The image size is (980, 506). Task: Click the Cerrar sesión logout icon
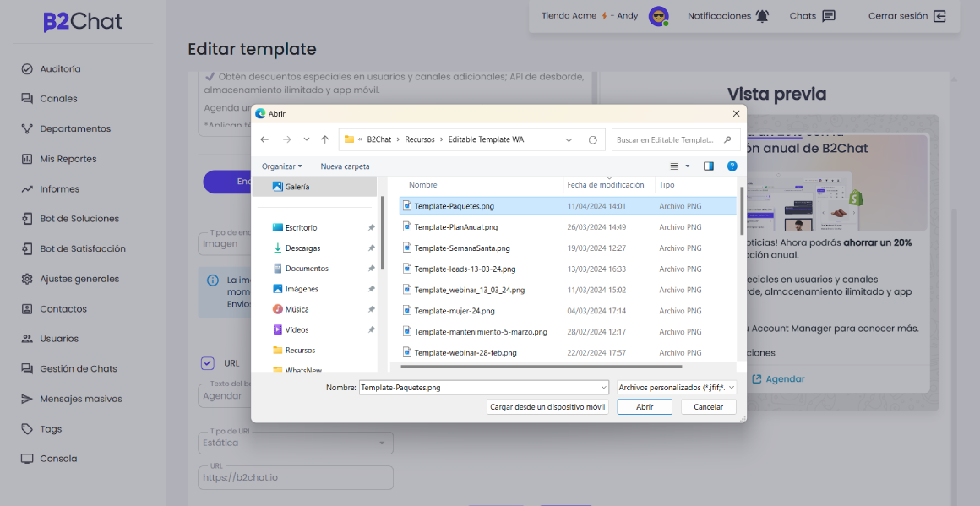pyautogui.click(x=939, y=16)
